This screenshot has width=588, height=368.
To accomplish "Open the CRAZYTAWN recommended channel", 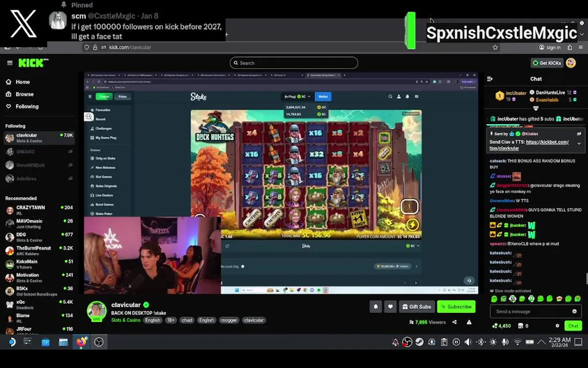I will pos(39,210).
